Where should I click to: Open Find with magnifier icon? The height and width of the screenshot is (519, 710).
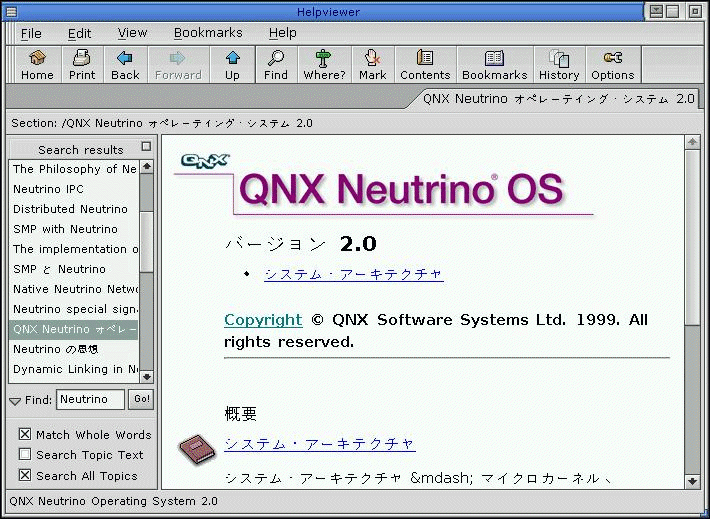[x=276, y=65]
